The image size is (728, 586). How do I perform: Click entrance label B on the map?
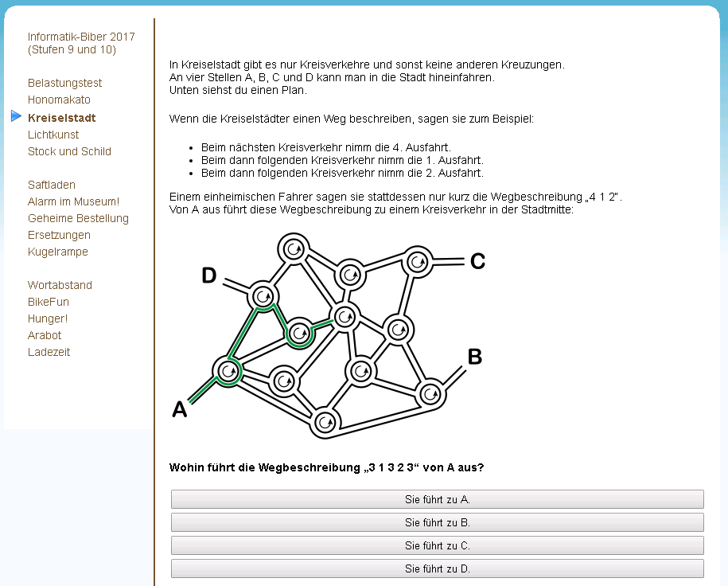pos(474,357)
